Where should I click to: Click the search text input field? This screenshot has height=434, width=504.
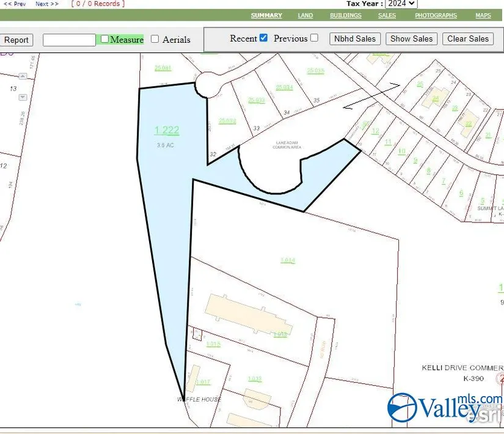pyautogui.click(x=69, y=40)
